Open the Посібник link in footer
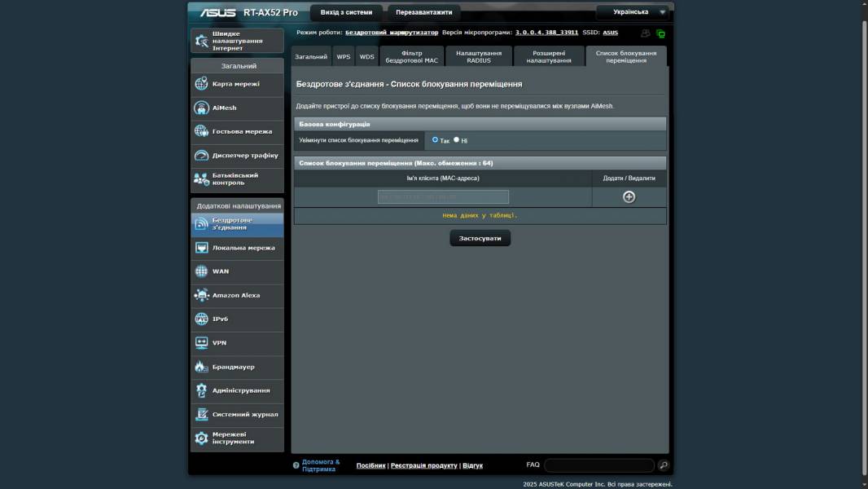 (x=370, y=465)
